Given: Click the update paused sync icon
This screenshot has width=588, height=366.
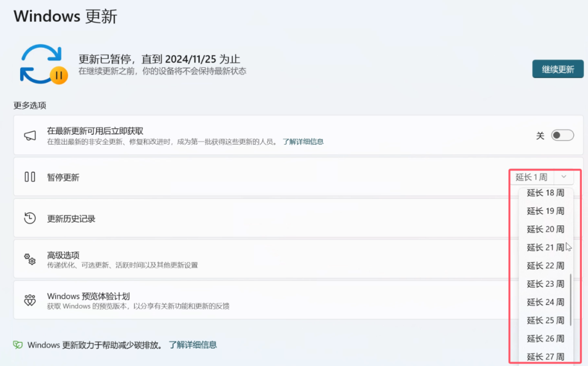Looking at the screenshot, I should click(44, 64).
